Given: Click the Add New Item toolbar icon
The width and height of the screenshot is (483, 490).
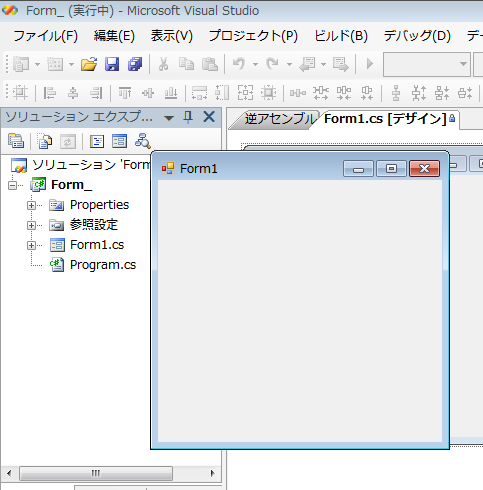Looking at the screenshot, I should click(x=55, y=64).
